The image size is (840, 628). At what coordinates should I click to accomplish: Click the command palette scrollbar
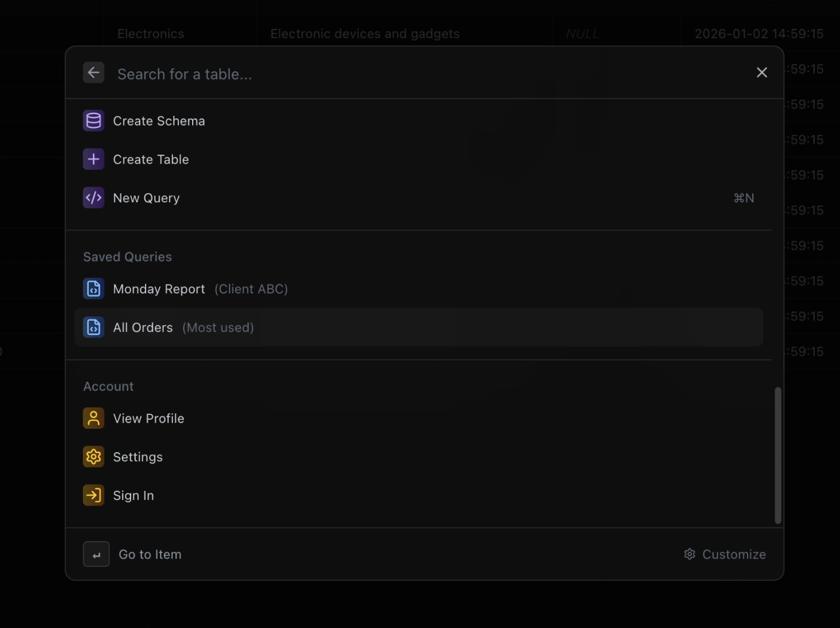coord(778,455)
